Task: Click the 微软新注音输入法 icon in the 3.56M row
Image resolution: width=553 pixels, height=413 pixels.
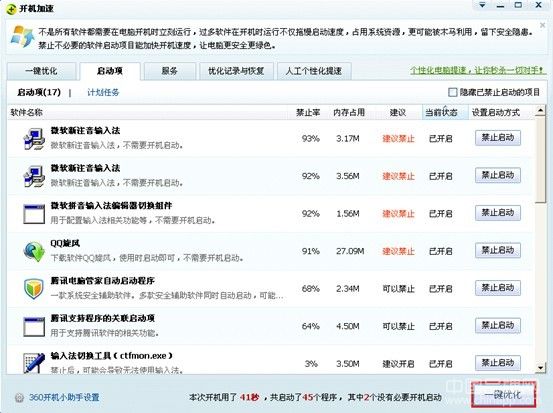Action: [x=34, y=176]
